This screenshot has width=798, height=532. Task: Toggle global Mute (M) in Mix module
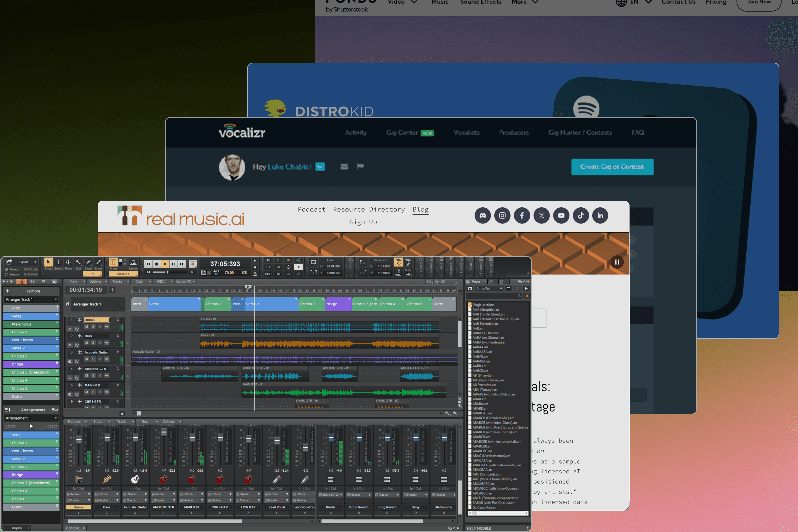click(x=268, y=260)
